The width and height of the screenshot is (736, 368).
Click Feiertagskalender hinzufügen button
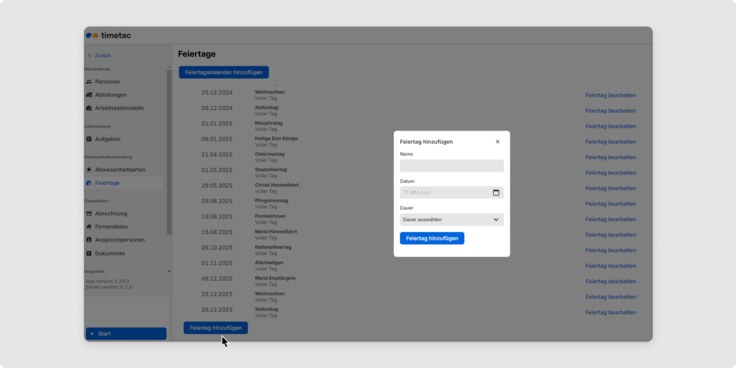[224, 72]
